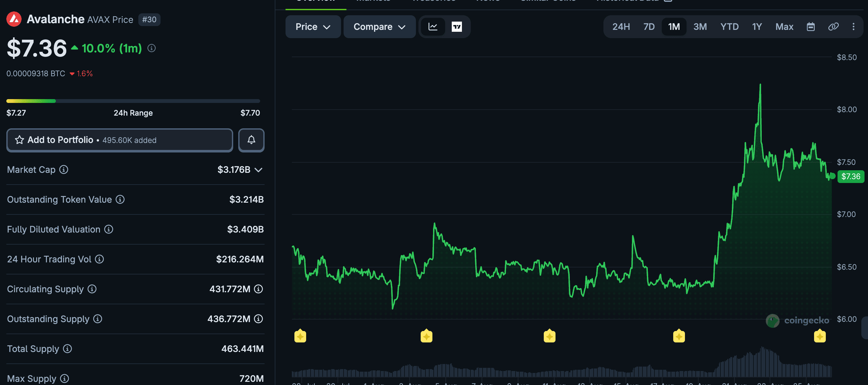
Task: Select the Max time range
Action: click(x=785, y=27)
